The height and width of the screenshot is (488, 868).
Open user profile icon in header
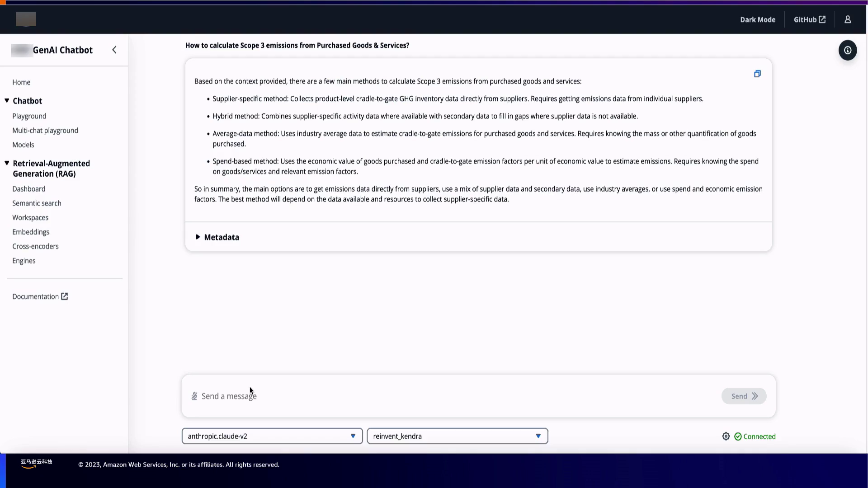pyautogui.click(x=848, y=19)
